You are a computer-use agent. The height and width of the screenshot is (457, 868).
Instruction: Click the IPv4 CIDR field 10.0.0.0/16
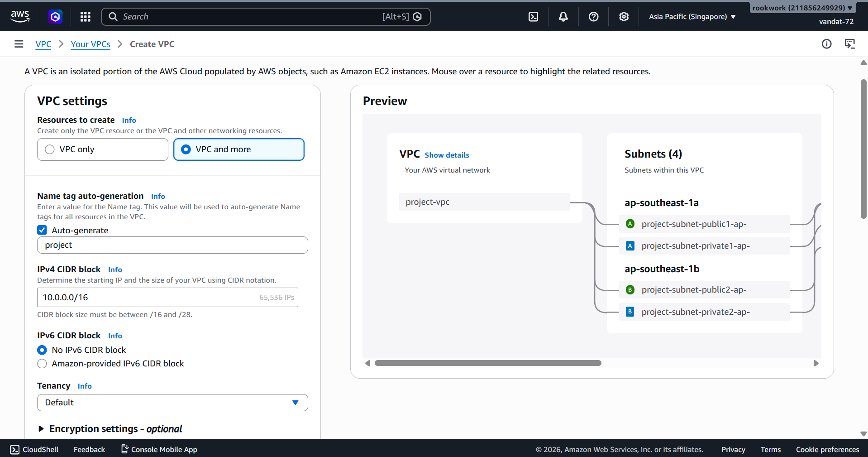point(167,298)
